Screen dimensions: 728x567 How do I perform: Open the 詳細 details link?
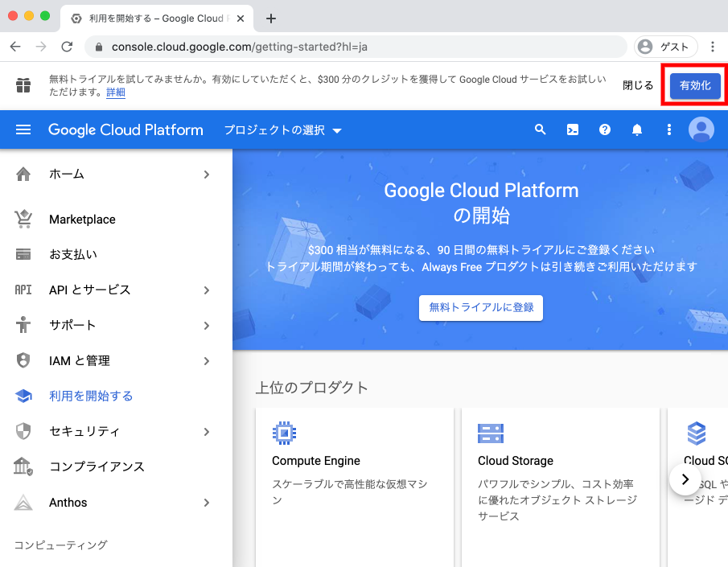(x=116, y=92)
